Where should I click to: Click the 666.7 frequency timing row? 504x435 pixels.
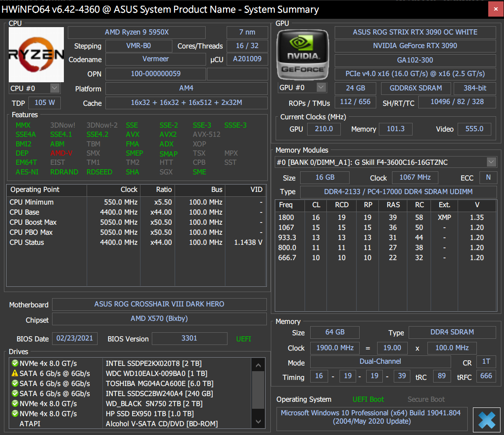[385, 258]
